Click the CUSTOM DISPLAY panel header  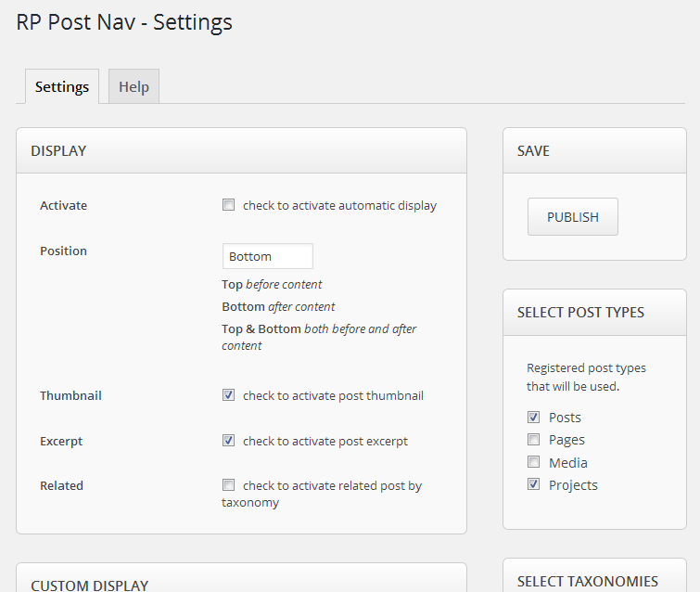coord(241,583)
